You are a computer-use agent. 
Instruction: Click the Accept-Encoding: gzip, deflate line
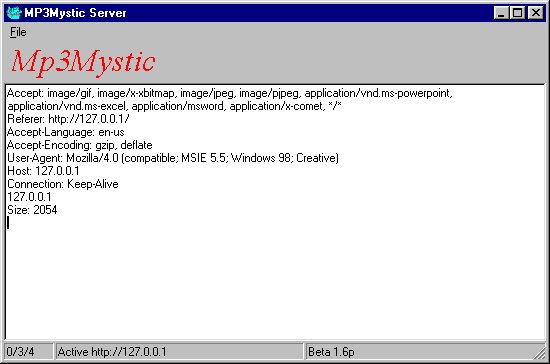80,145
